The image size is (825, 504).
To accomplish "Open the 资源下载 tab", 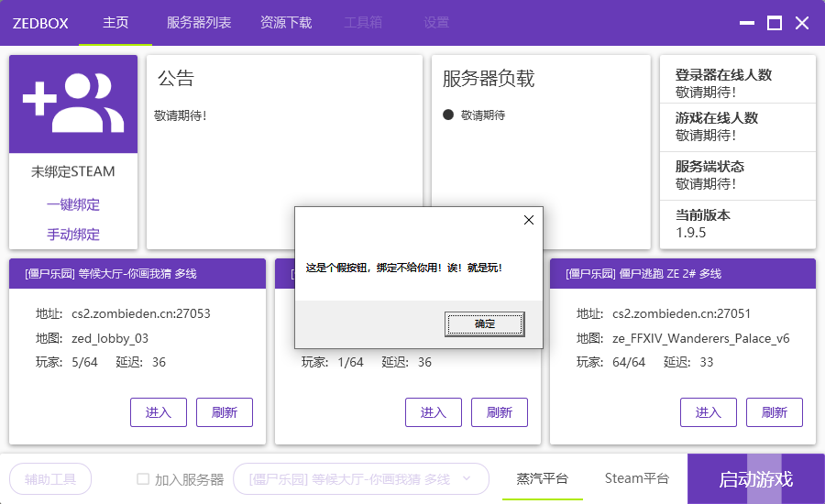I will click(286, 23).
